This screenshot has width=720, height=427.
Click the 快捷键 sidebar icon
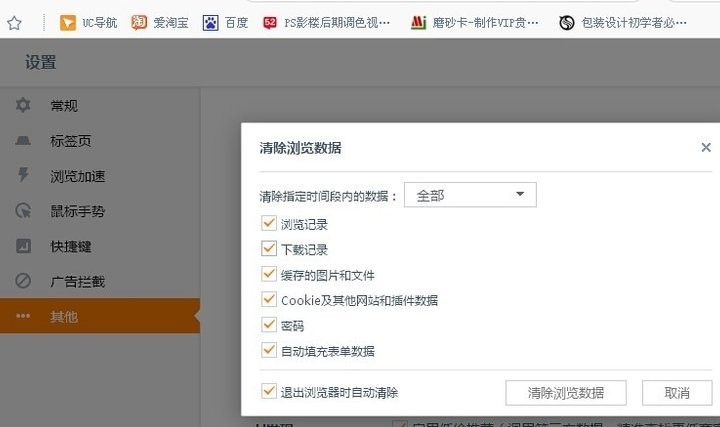23,246
